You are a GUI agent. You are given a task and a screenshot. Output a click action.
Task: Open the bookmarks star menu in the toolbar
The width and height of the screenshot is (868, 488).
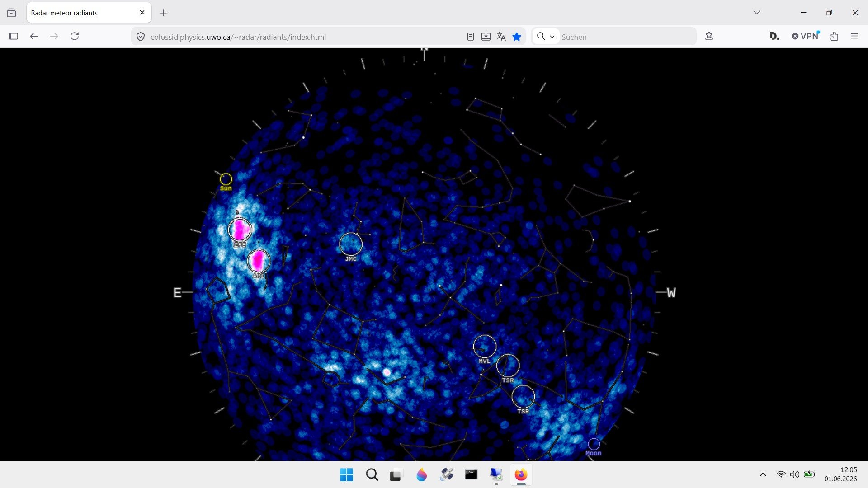tap(709, 36)
